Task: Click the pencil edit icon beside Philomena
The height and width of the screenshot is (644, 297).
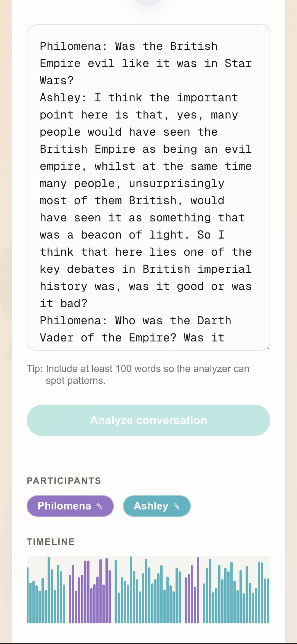Action: coord(99,506)
